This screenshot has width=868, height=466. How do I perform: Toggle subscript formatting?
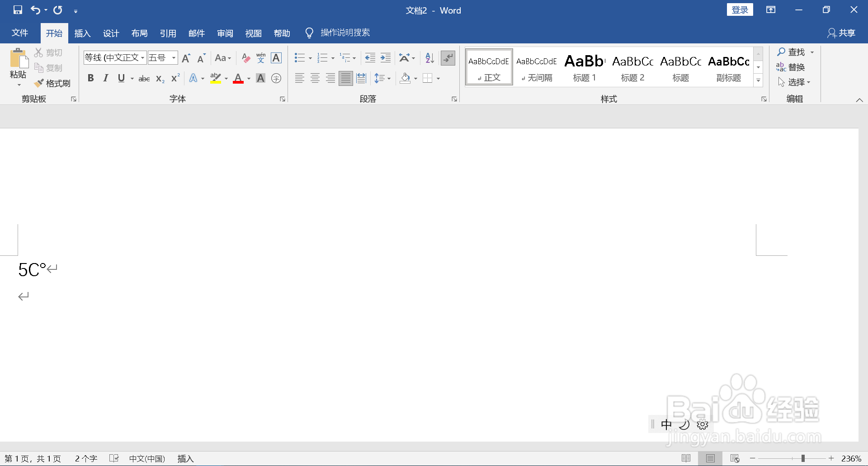[160, 78]
